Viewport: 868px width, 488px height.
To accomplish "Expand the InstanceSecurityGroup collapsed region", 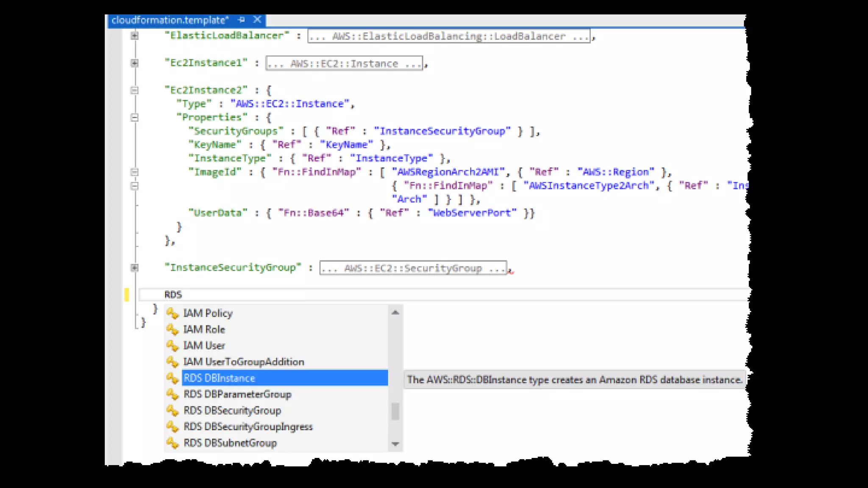I will click(x=134, y=268).
